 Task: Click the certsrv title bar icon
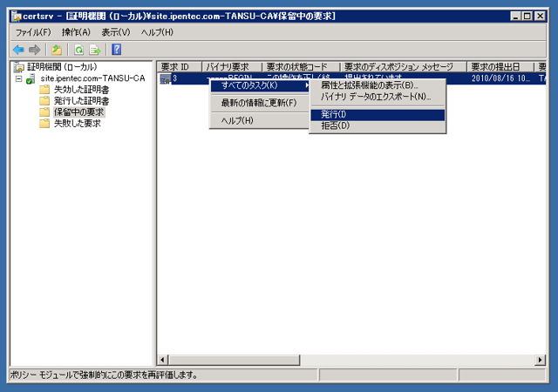click(17, 17)
